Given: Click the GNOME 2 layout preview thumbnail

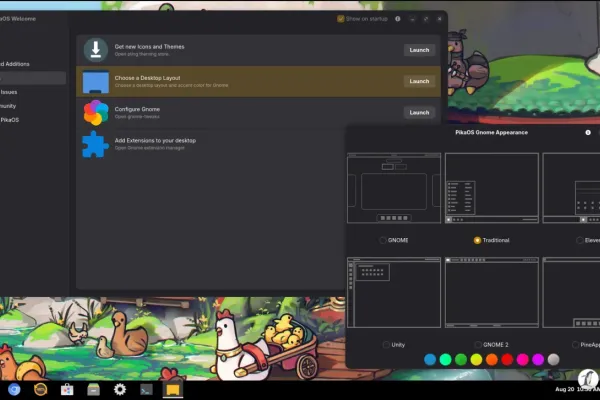Looking at the screenshot, I should 492,292.
